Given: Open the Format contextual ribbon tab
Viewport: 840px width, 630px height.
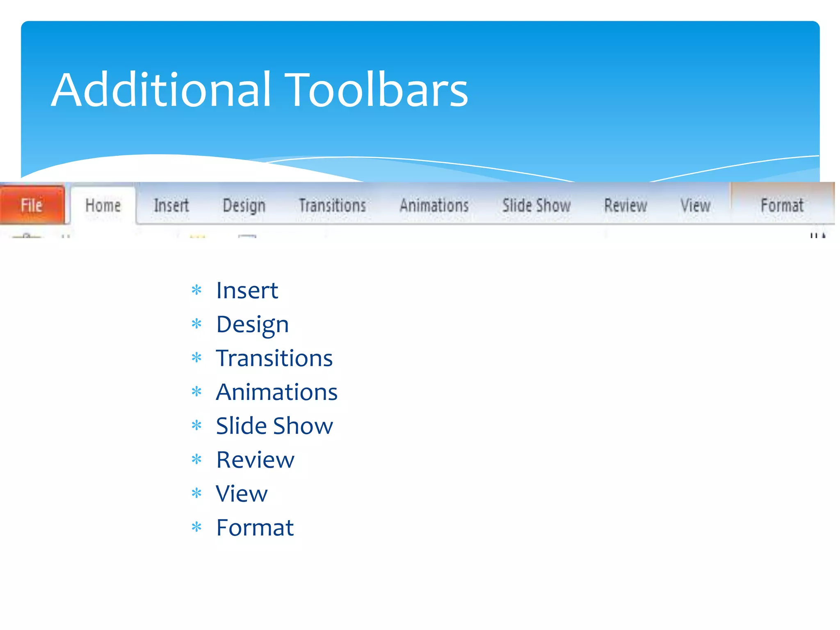Looking at the screenshot, I should pyautogui.click(x=782, y=205).
